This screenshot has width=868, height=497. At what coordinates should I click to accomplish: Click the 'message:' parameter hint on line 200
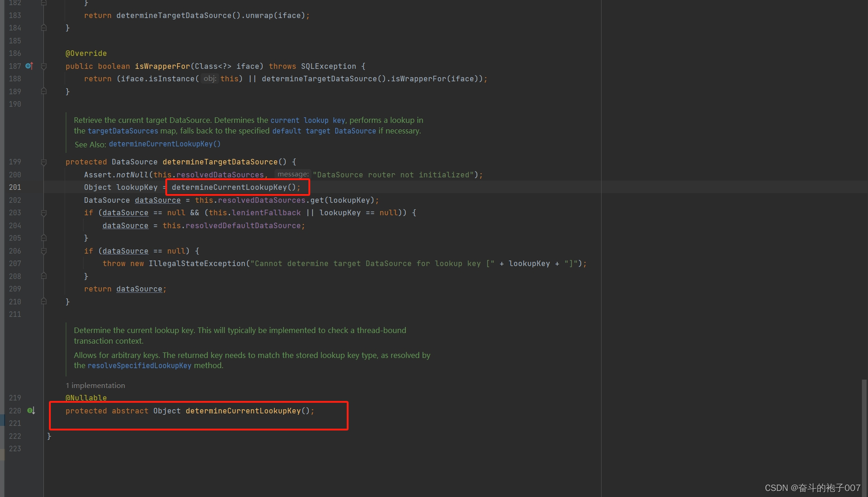point(293,174)
